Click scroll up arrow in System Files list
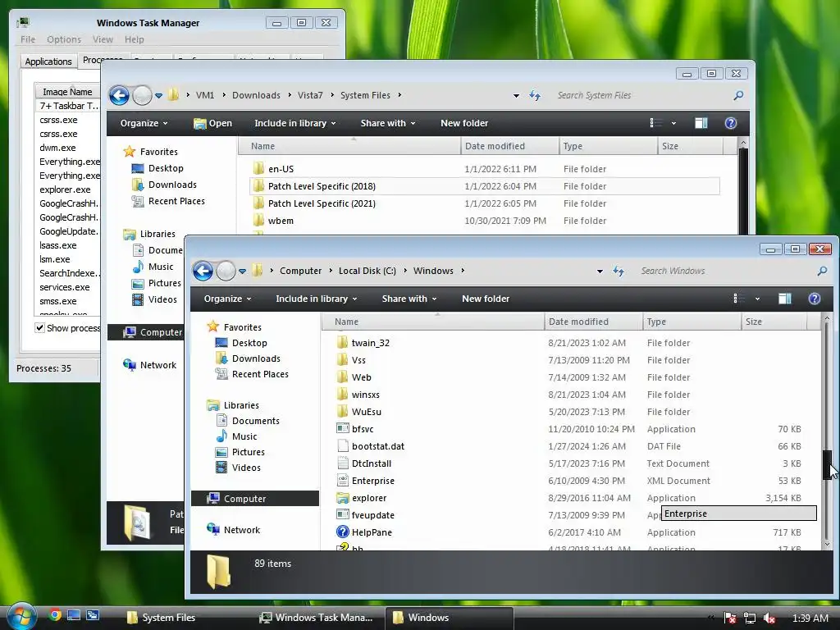The image size is (840, 630). (743, 143)
